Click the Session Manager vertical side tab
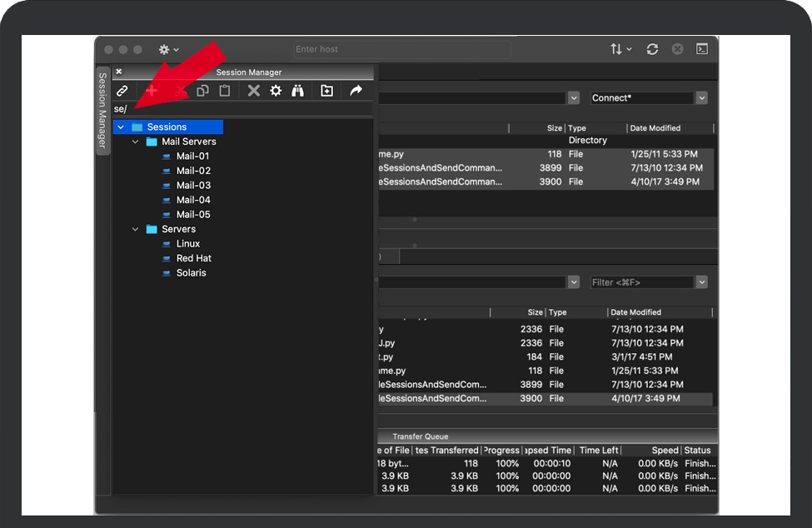This screenshot has width=812, height=528. 102,109
